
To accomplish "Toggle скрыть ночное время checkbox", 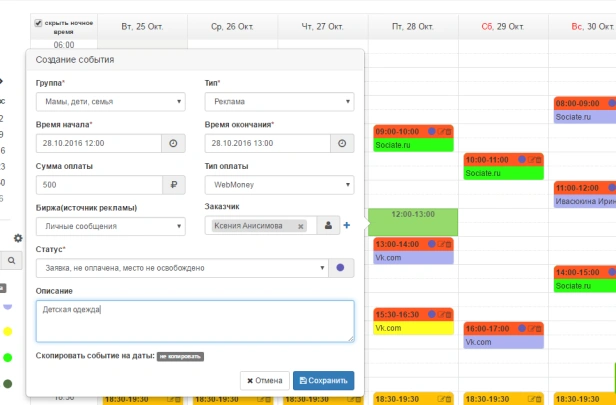I will tap(38, 23).
